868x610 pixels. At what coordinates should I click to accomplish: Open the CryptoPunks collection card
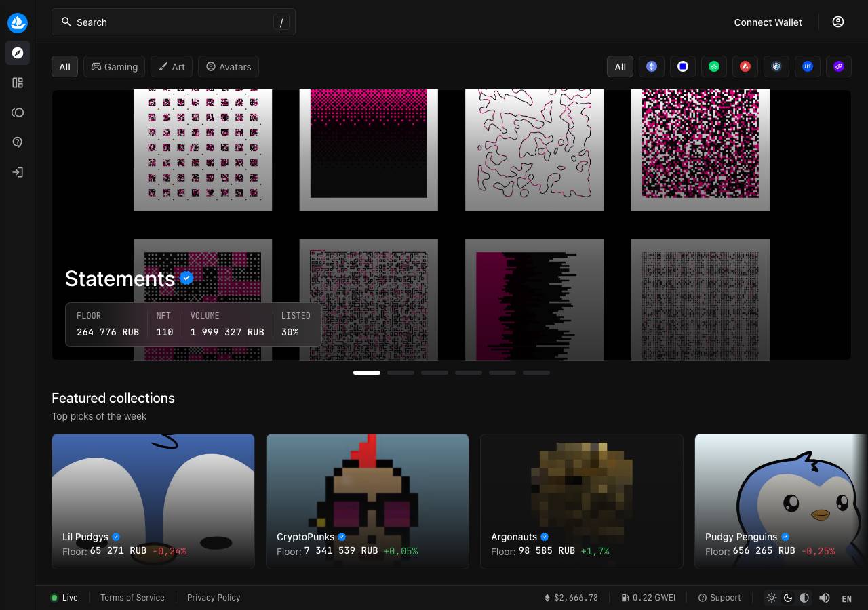(368, 501)
